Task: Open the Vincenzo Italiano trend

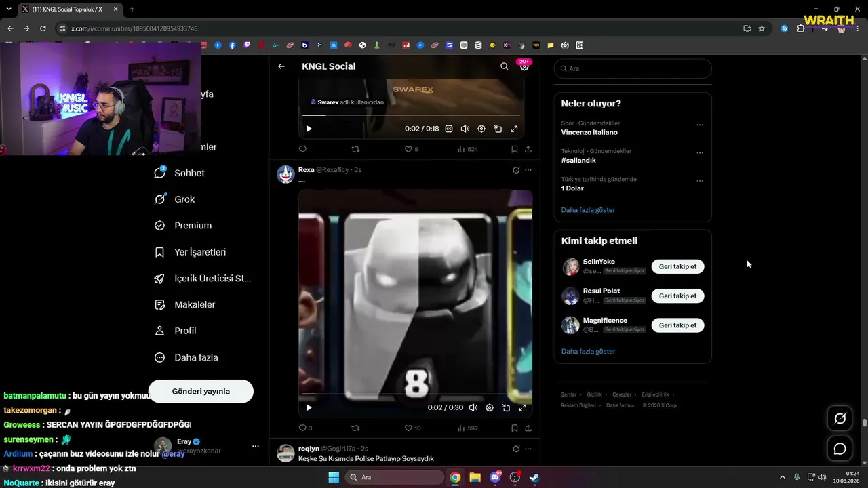Action: tap(589, 132)
